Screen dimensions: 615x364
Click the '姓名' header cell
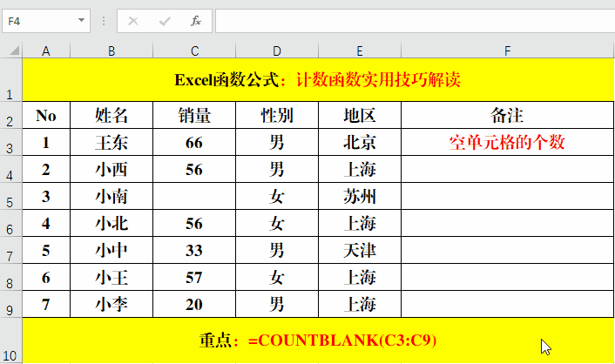pyautogui.click(x=112, y=115)
